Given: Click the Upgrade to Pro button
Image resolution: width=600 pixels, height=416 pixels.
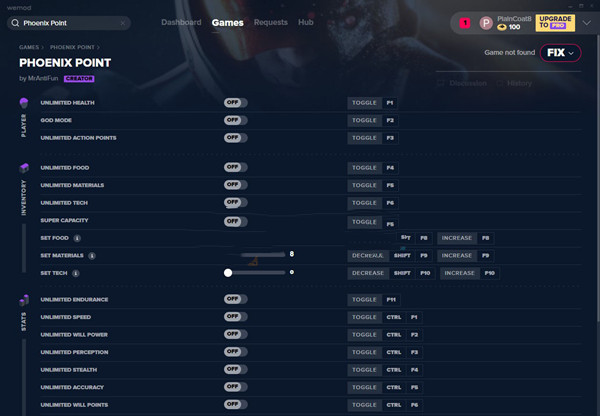Looking at the screenshot, I should pyautogui.click(x=555, y=22).
